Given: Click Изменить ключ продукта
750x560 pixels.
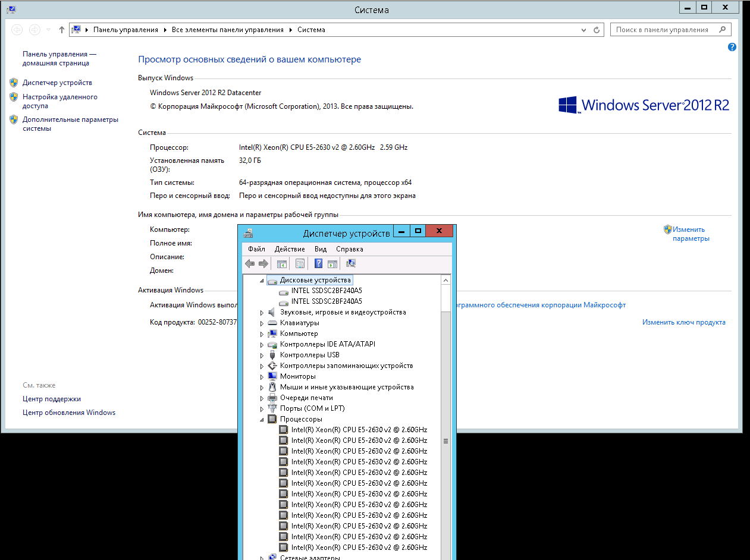Looking at the screenshot, I should pyautogui.click(x=684, y=322).
